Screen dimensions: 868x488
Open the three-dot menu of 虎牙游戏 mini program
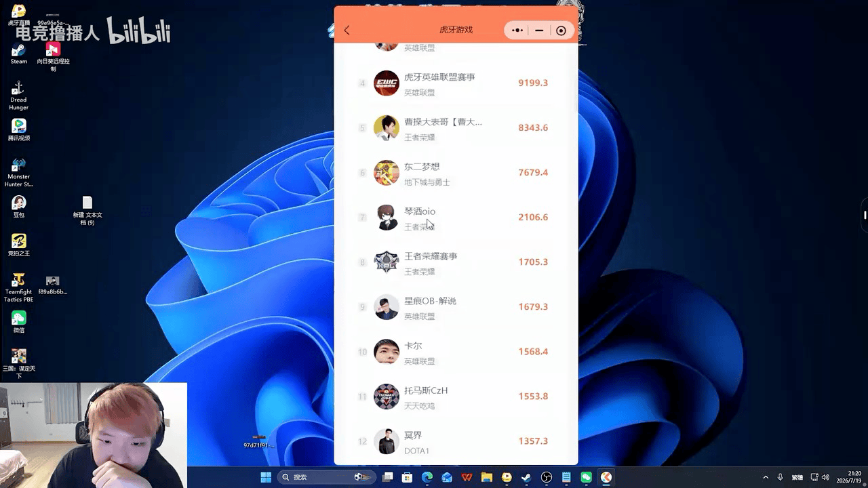[517, 30]
